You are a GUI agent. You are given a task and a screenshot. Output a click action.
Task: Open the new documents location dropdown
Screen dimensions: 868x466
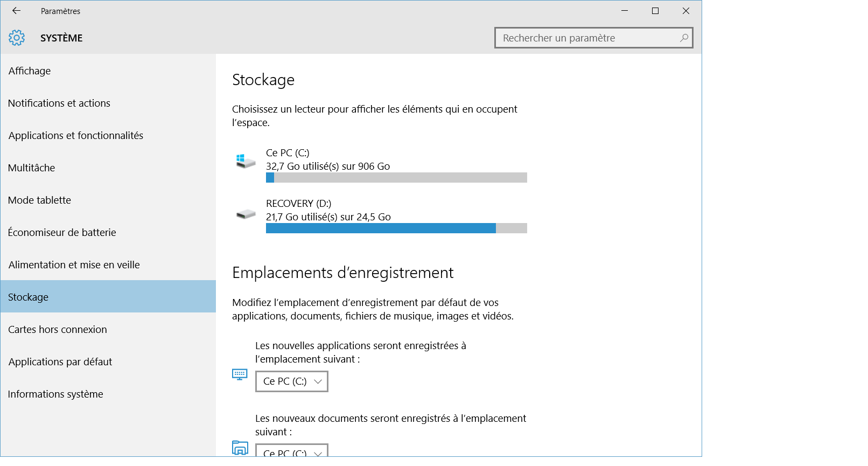tap(291, 451)
